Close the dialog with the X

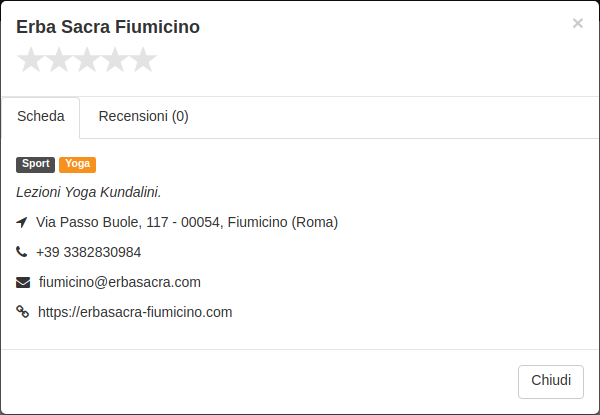click(x=577, y=23)
